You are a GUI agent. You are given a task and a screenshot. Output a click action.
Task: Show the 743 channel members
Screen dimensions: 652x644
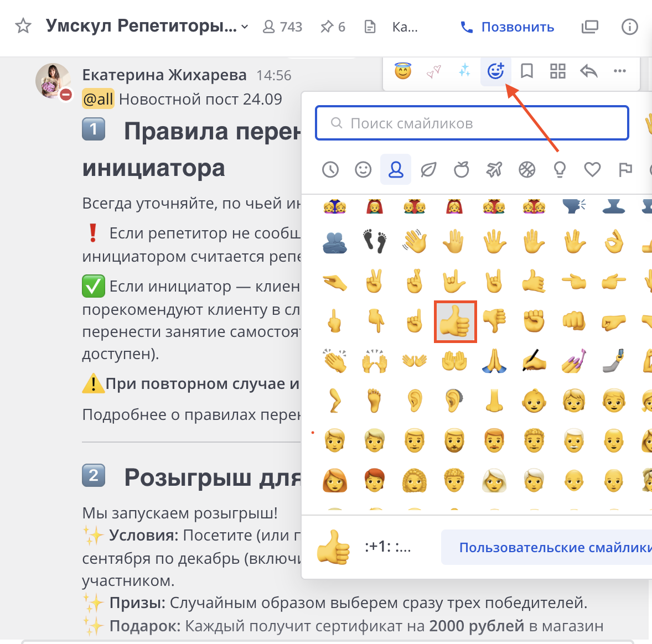click(x=282, y=27)
